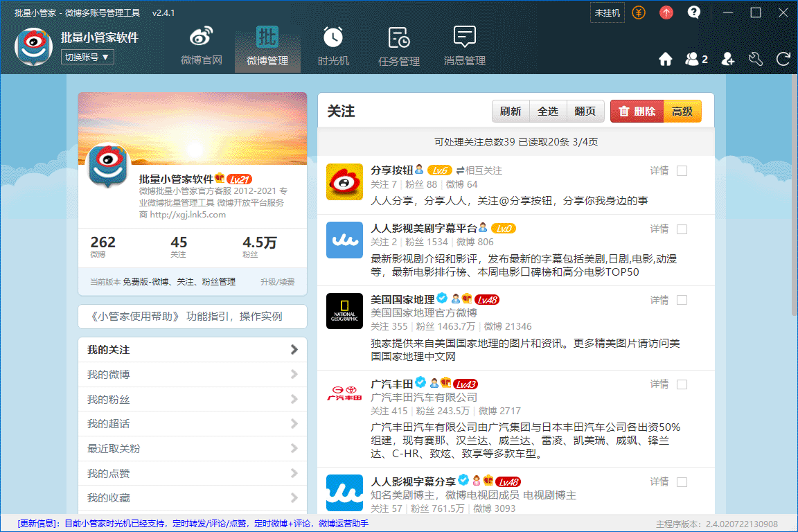Select the 美国国家地理 checkbox

pos(682,301)
